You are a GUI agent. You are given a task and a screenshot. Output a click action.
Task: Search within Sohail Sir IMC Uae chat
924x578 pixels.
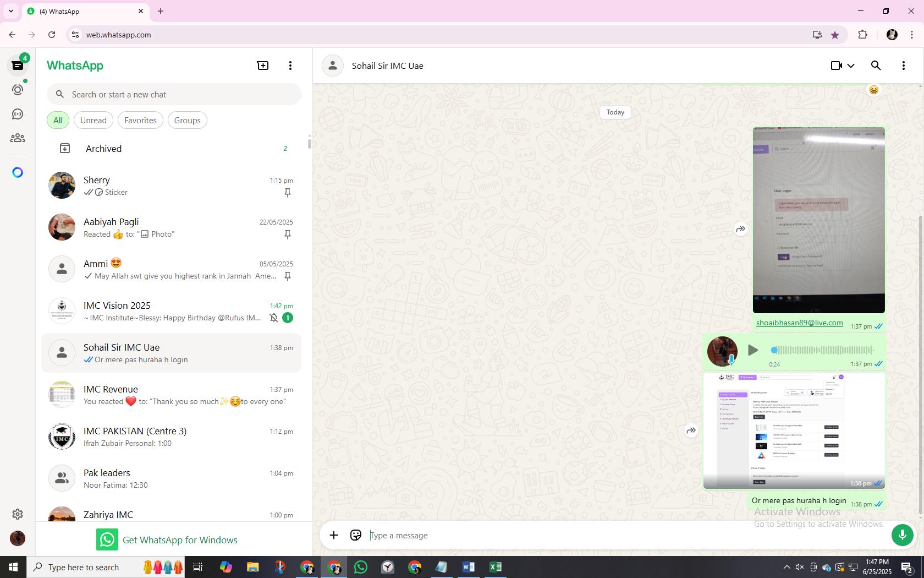click(x=876, y=66)
